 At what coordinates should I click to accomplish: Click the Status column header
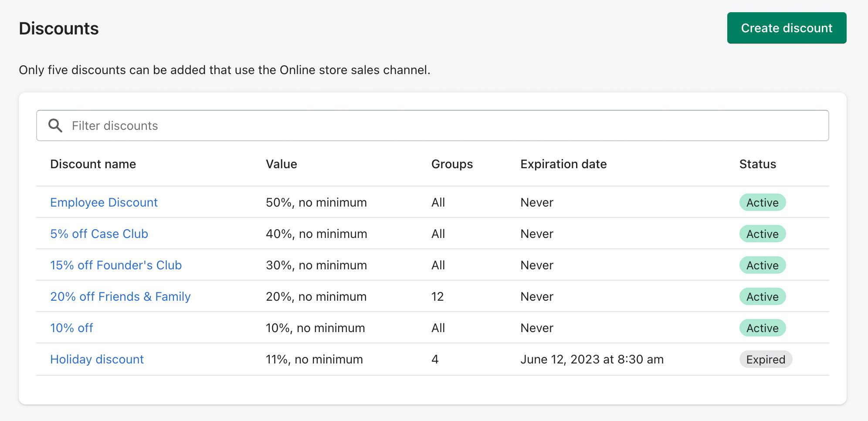[757, 164]
